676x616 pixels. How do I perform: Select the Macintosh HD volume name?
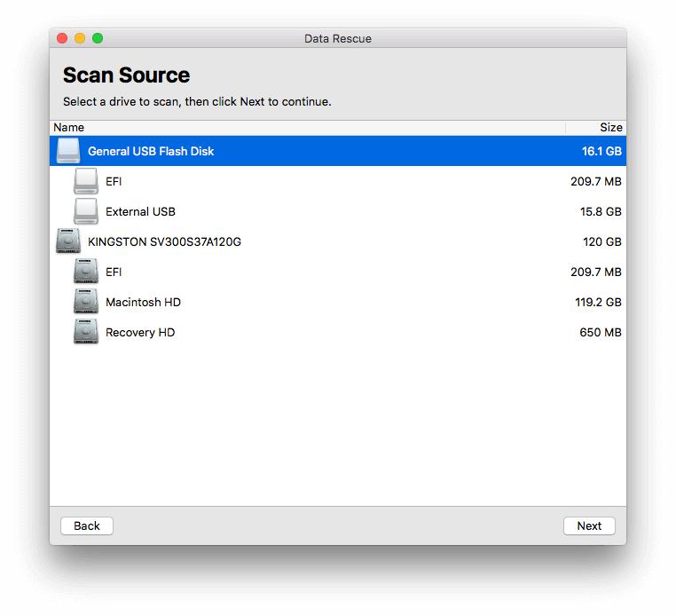click(143, 303)
